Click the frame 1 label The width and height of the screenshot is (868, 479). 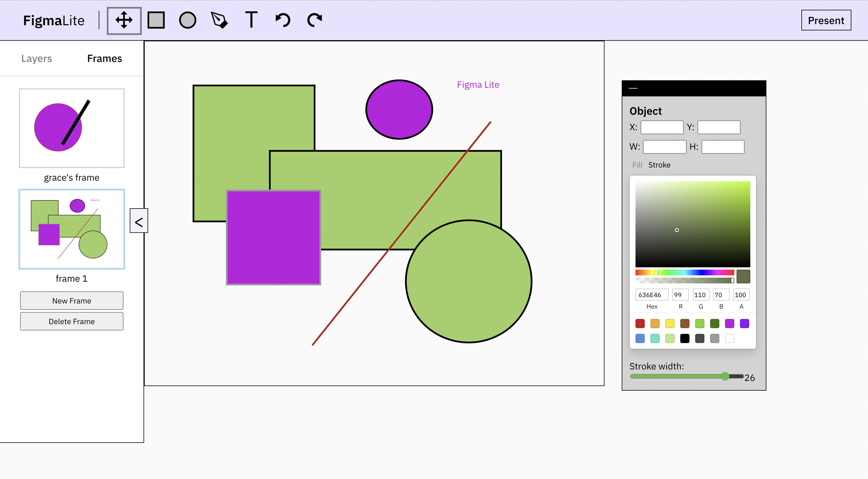click(72, 279)
